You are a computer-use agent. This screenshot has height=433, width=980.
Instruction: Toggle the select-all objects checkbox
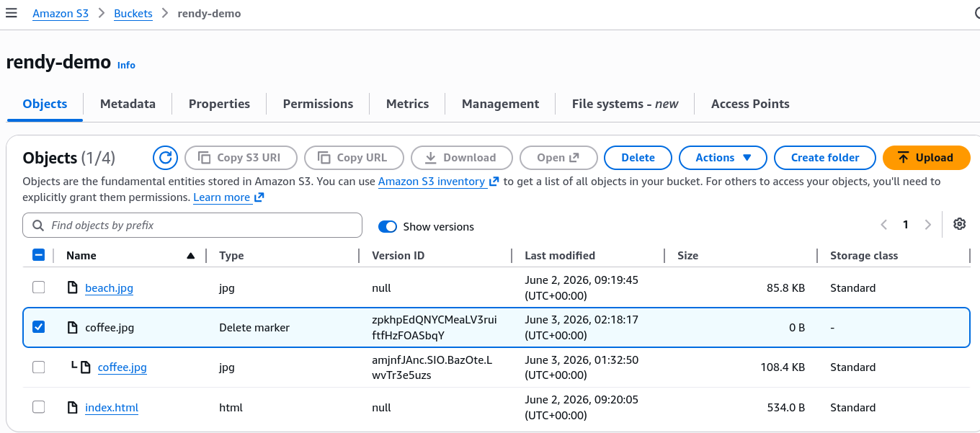point(39,255)
